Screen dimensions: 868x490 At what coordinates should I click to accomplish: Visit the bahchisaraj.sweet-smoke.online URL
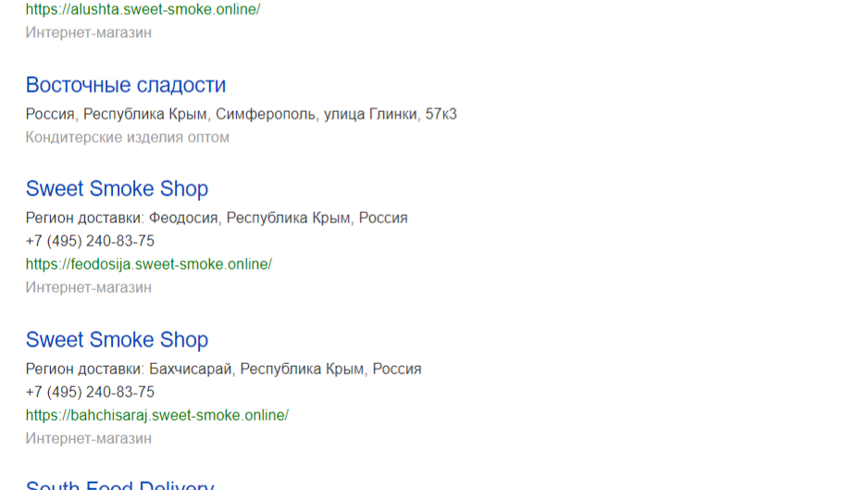click(157, 416)
